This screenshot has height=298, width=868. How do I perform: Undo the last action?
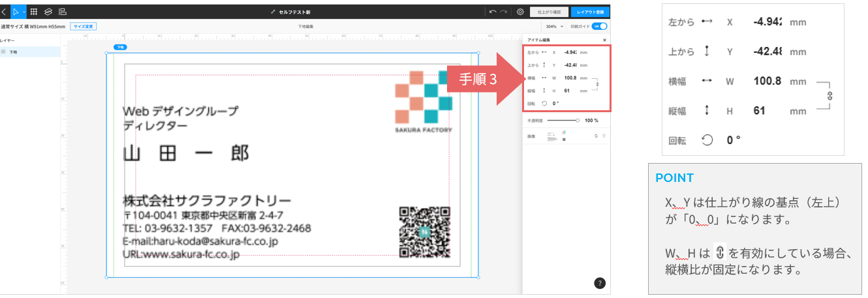pyautogui.click(x=493, y=11)
